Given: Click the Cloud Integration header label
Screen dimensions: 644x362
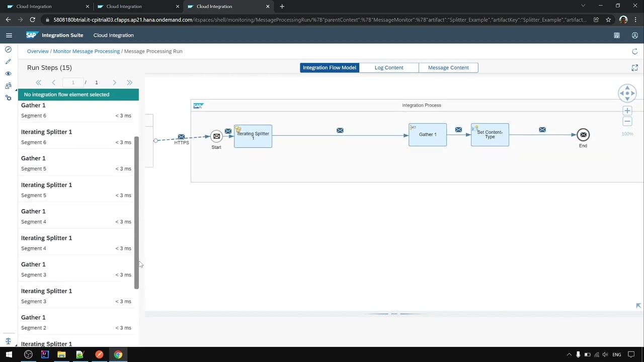Looking at the screenshot, I should 113,35.
